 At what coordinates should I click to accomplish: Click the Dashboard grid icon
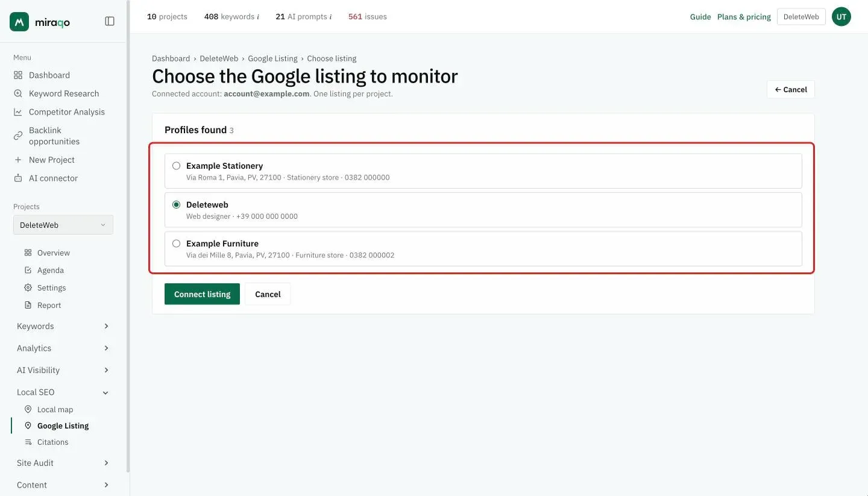click(x=18, y=75)
